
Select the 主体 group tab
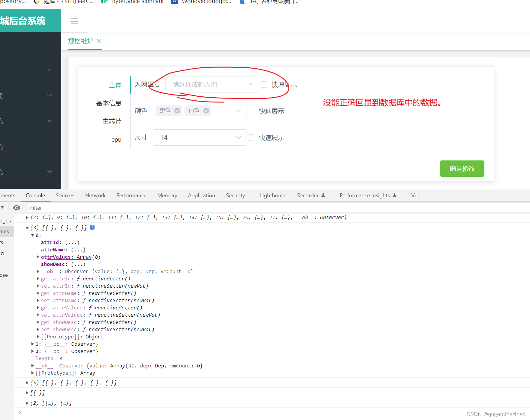[115, 85]
